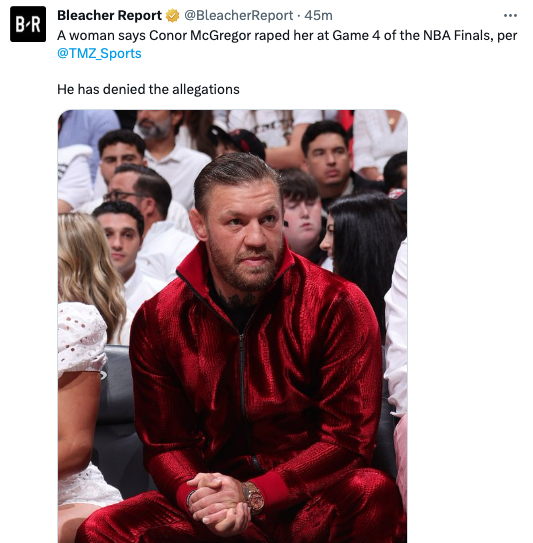Open the 45m timestamp permalink
Viewport: 533px width, 543px height.
click(x=318, y=16)
